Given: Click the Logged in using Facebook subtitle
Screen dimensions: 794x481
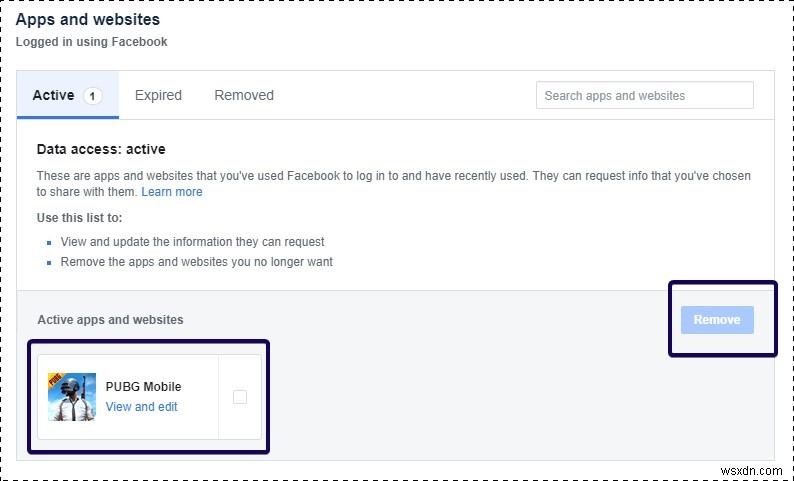Looking at the screenshot, I should tap(92, 42).
